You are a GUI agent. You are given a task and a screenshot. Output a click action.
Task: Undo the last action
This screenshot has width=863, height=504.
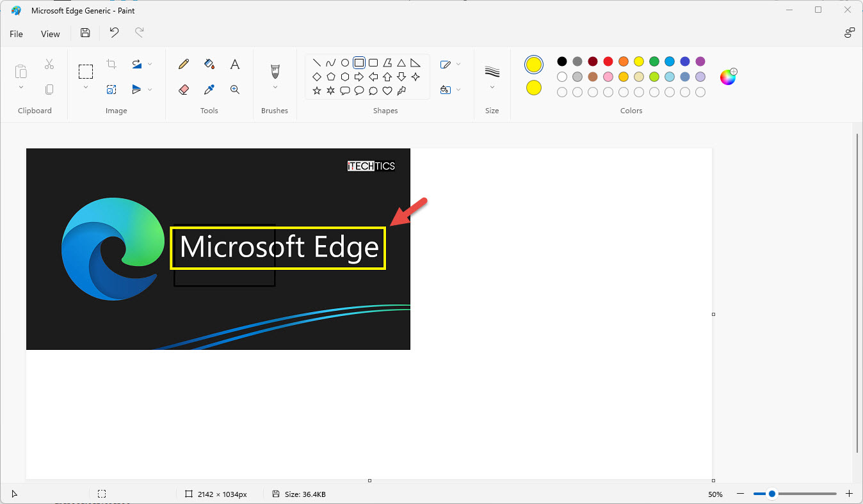click(114, 33)
